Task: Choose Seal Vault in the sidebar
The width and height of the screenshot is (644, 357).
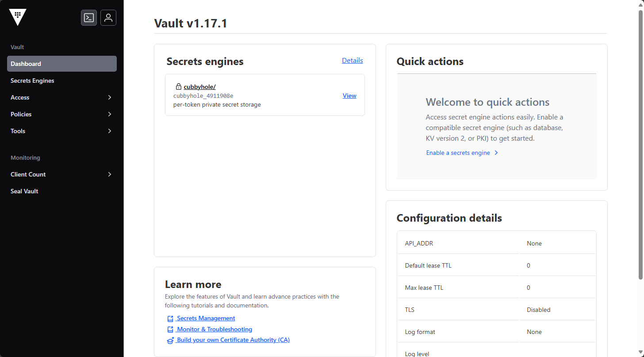Action: [24, 191]
